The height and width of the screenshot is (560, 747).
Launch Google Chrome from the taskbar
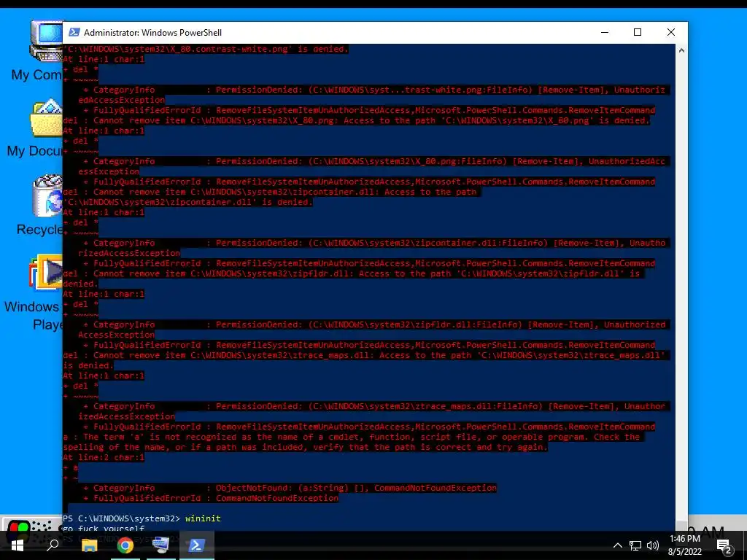125,545
